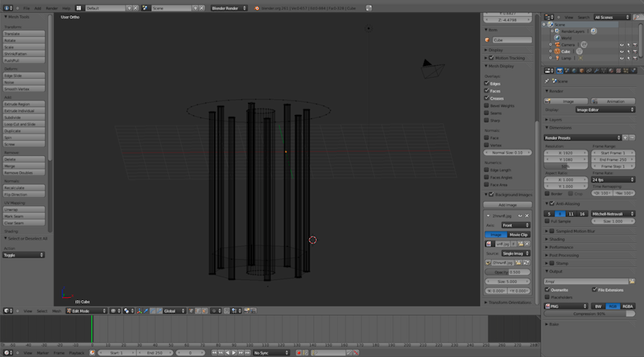Adjust the background image Opacity slider
Screen dimensions: 644x357
tap(508, 272)
